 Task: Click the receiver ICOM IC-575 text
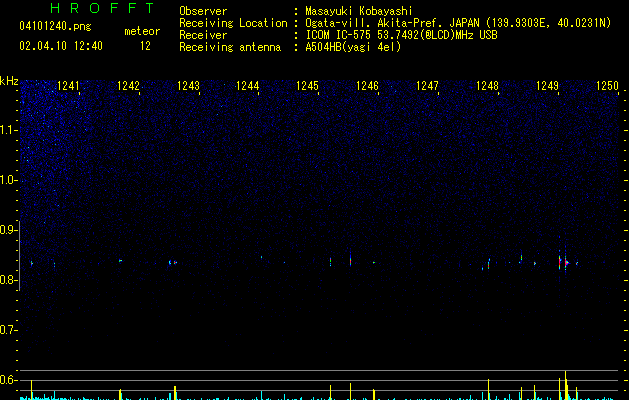tap(402, 35)
